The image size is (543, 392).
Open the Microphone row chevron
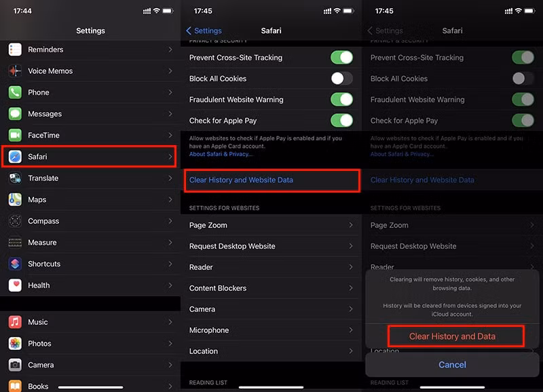pyautogui.click(x=351, y=330)
